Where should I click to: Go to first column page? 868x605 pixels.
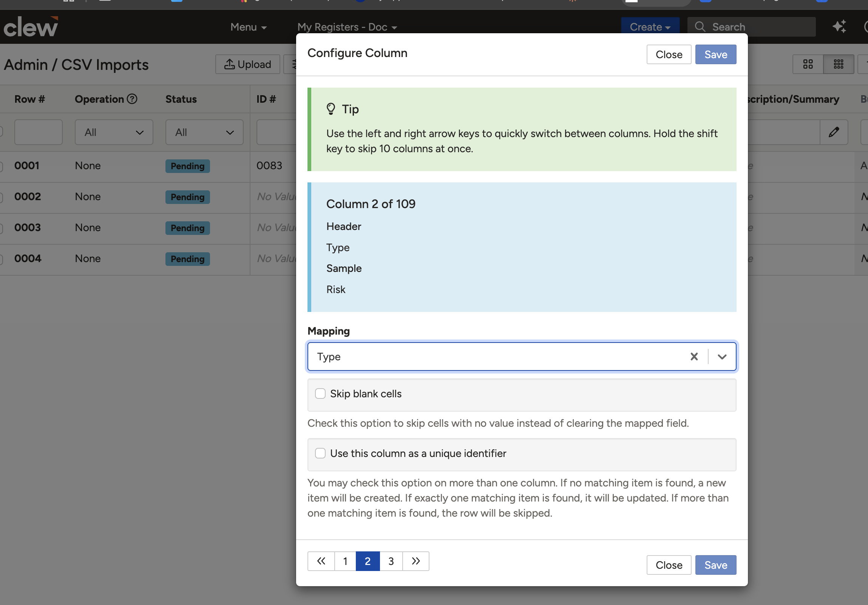tap(321, 561)
